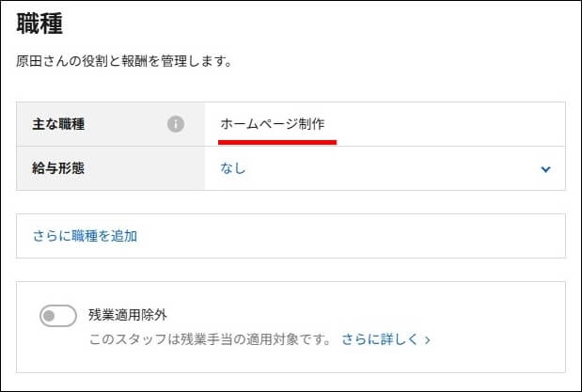
Task: Click the 職種 section heading
Action: click(39, 24)
